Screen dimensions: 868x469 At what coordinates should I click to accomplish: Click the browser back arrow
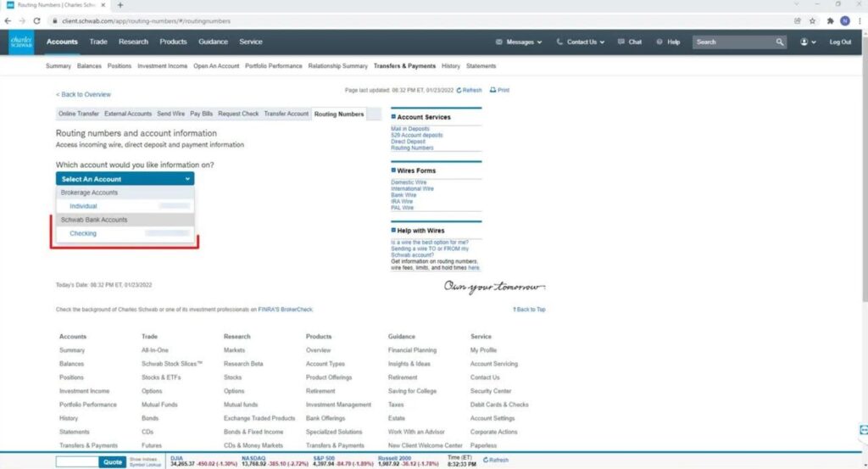coord(8,21)
